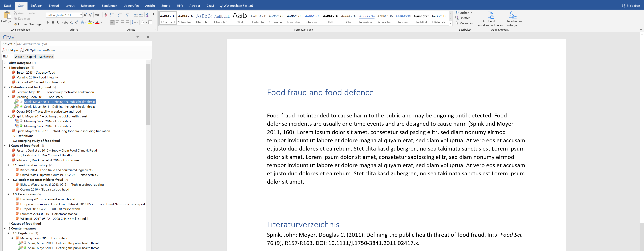
Task: Right-align the paragraph
Action: (x=122, y=22)
